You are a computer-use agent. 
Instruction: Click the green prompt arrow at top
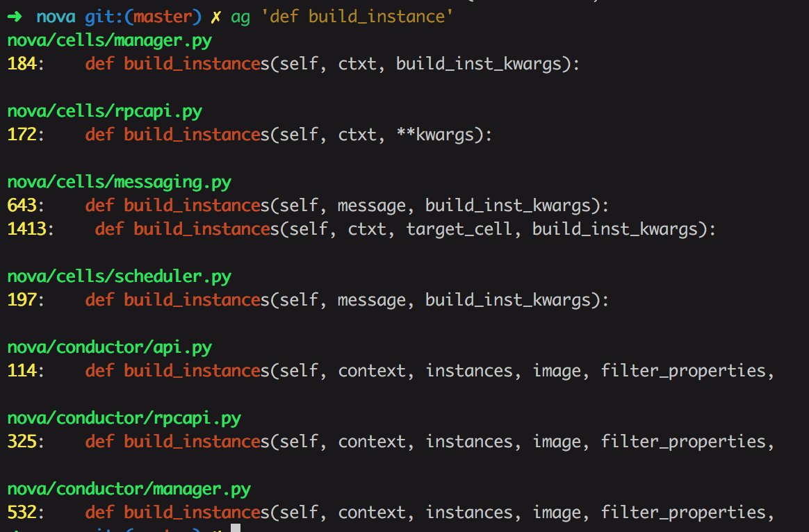[15, 17]
